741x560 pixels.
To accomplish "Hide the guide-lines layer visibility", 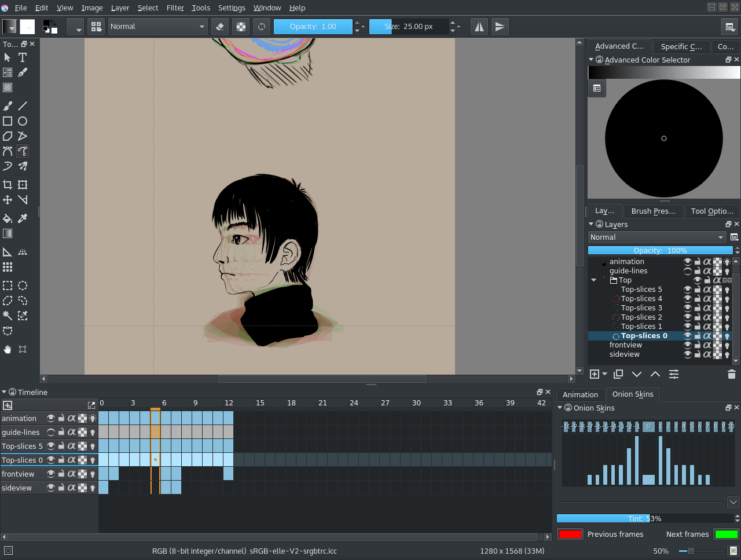I will 687,270.
